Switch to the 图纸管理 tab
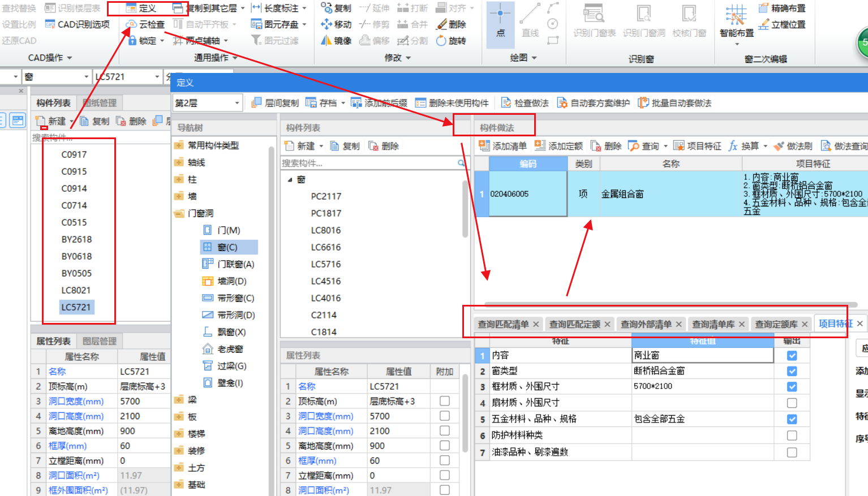This screenshot has height=496, width=868. click(x=100, y=103)
